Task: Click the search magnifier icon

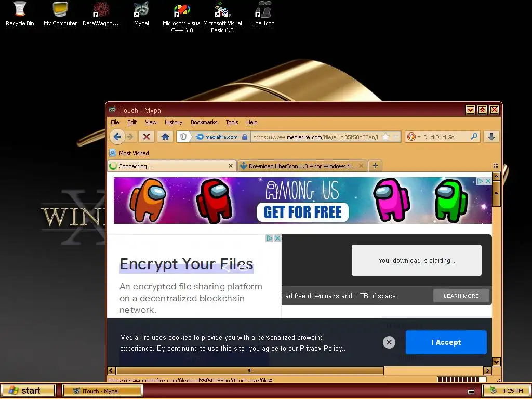Action: click(474, 137)
